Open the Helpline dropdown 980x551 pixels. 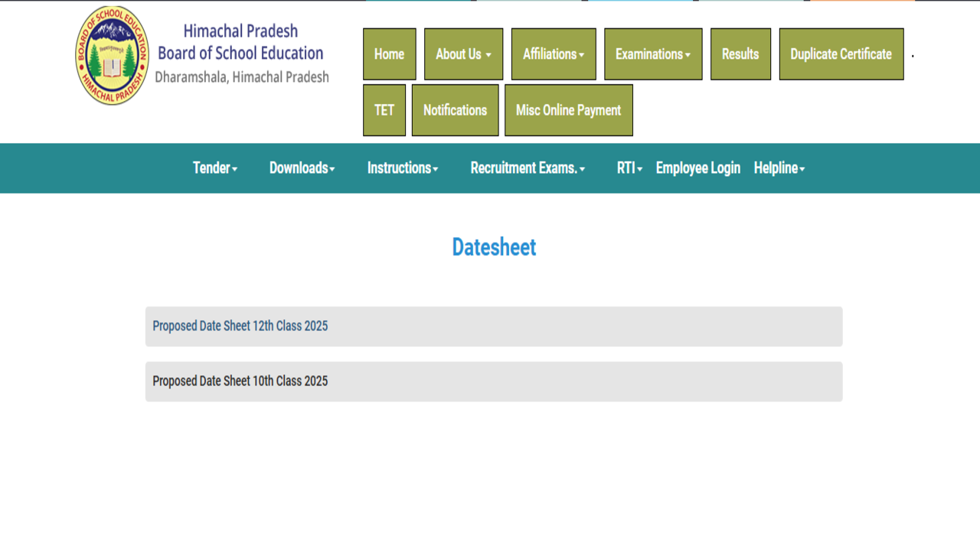tap(779, 168)
